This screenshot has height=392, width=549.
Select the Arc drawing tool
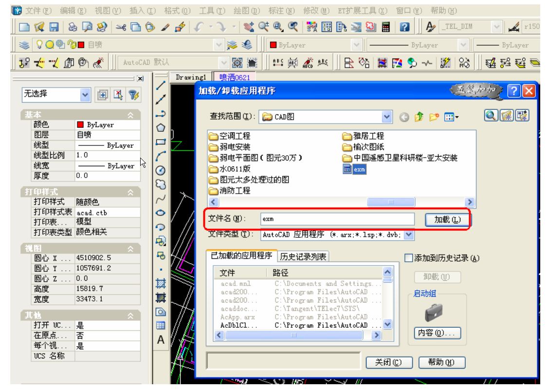point(161,156)
